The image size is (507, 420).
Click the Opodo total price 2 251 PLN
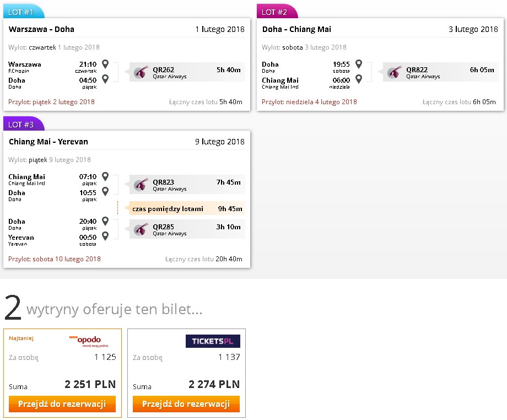tap(90, 384)
